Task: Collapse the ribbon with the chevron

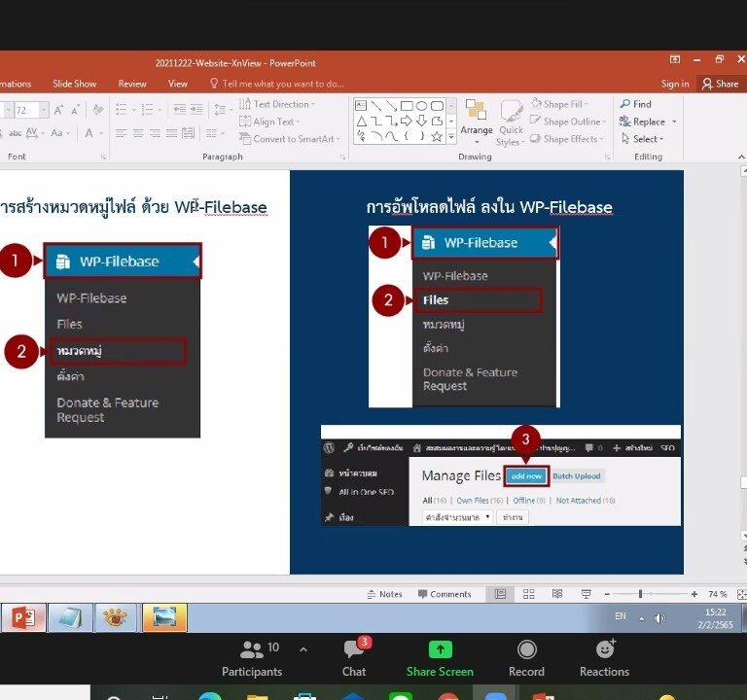Action: pos(741,157)
